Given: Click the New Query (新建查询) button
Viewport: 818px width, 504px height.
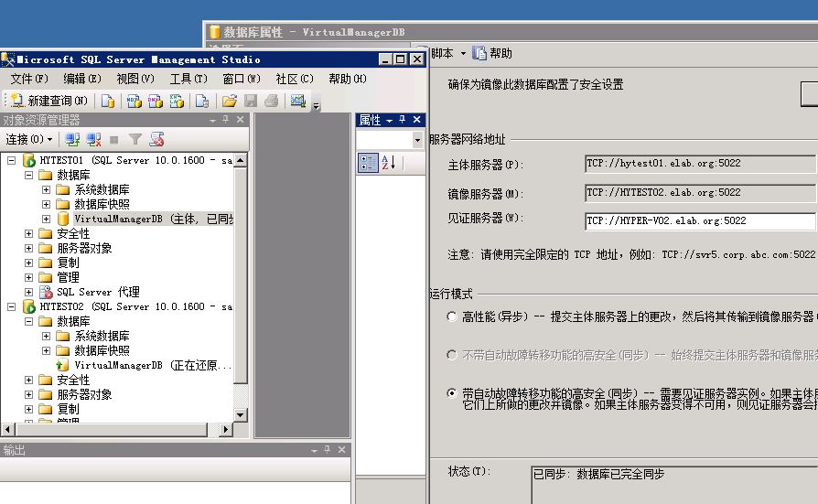Looking at the screenshot, I should (x=49, y=101).
